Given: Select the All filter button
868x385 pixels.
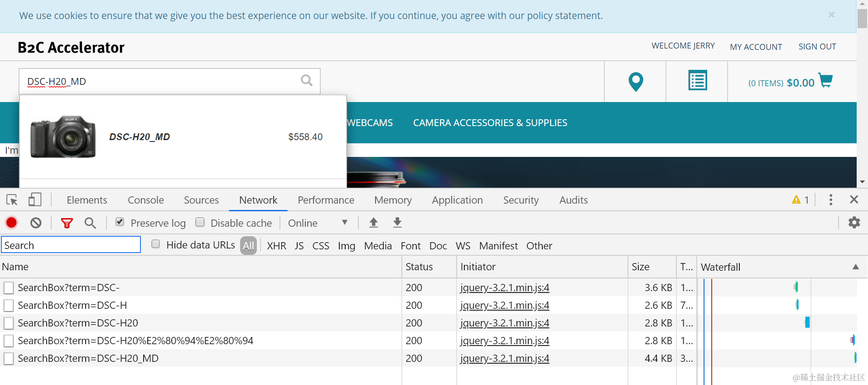Looking at the screenshot, I should pyautogui.click(x=248, y=246).
